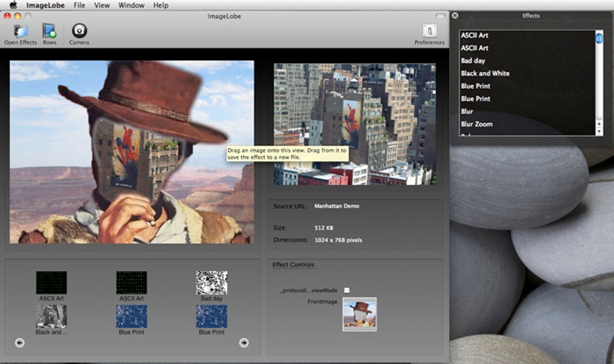Screen dimensions: 614x364
Task: Select the last Blue Print effect thumbnail
Action: [211, 316]
